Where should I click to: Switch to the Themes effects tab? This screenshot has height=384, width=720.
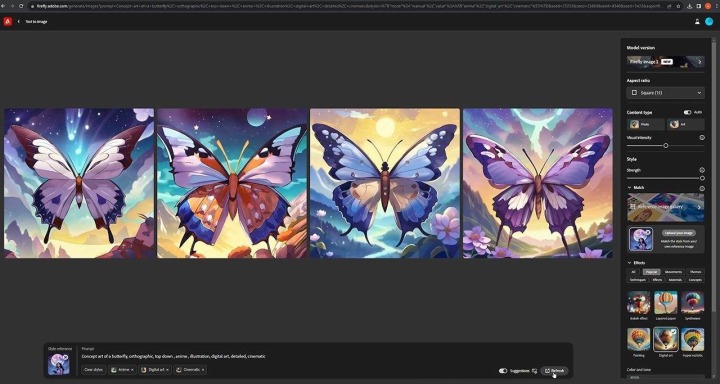click(x=695, y=272)
